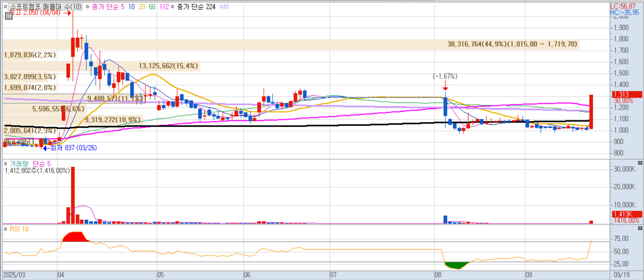Click the 800 price axis label
This screenshot has width=644, height=280.
[x=619, y=153]
